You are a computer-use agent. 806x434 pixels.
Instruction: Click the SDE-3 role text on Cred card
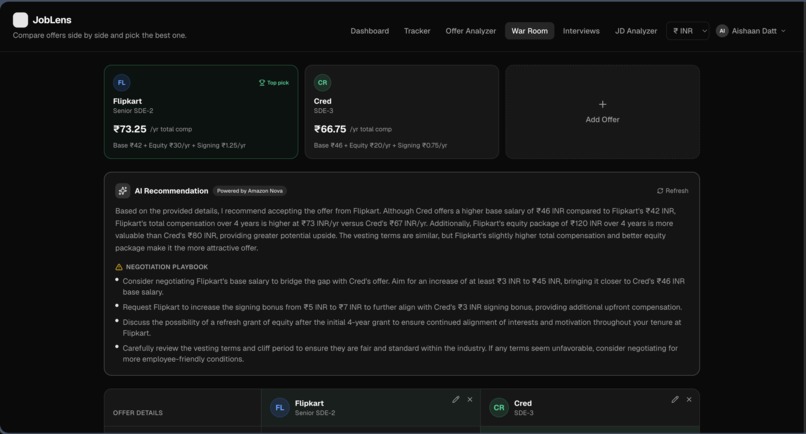tap(323, 111)
